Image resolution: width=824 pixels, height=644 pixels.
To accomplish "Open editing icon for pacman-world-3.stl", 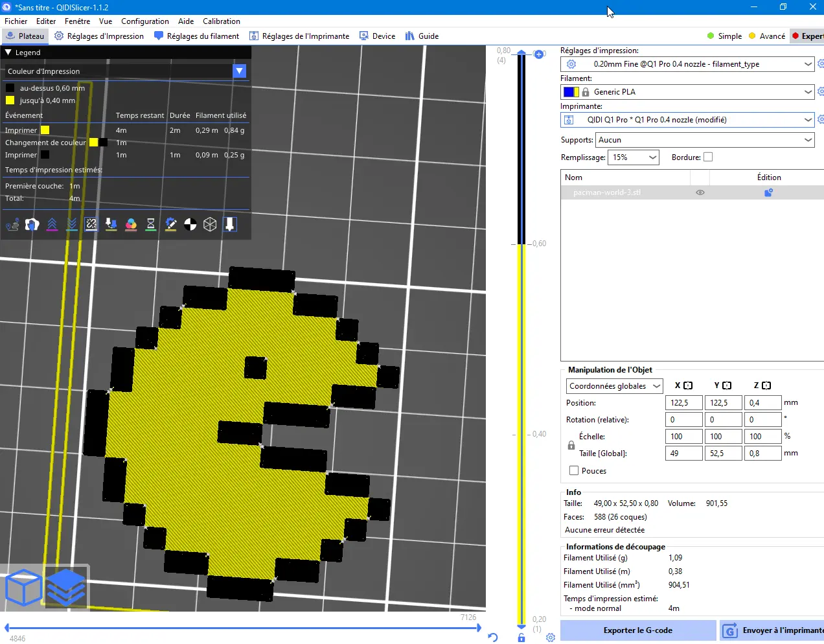I will [x=769, y=192].
